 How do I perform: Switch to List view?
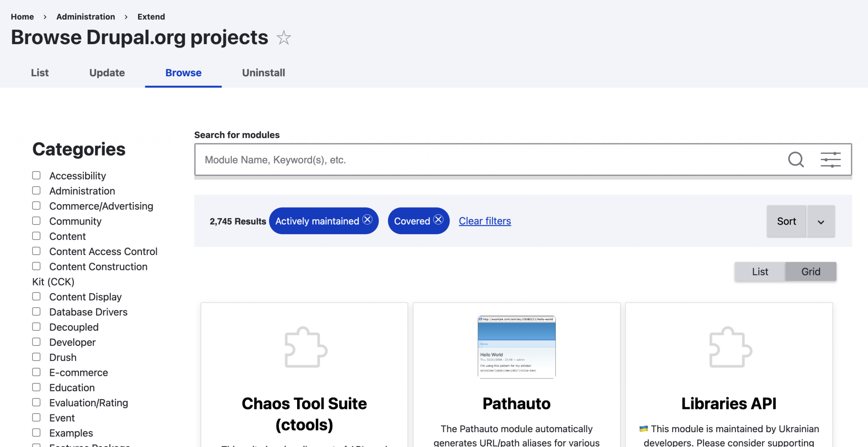click(x=759, y=271)
